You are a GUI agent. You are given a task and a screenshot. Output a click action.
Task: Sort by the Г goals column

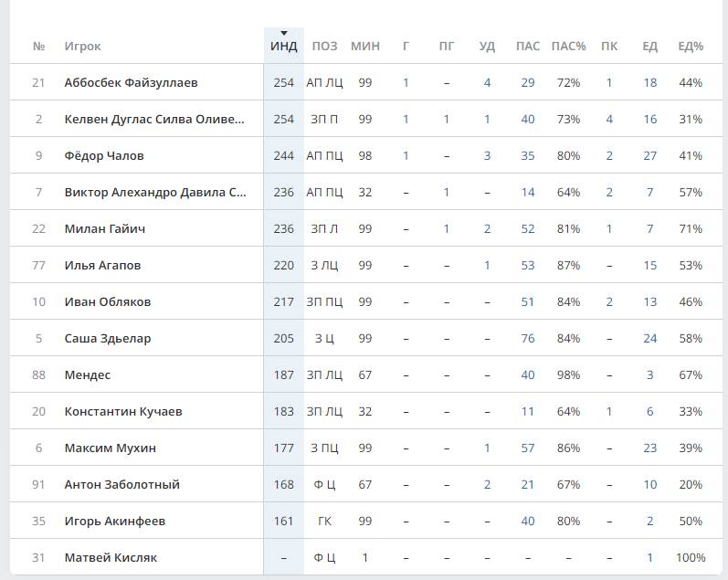point(406,47)
